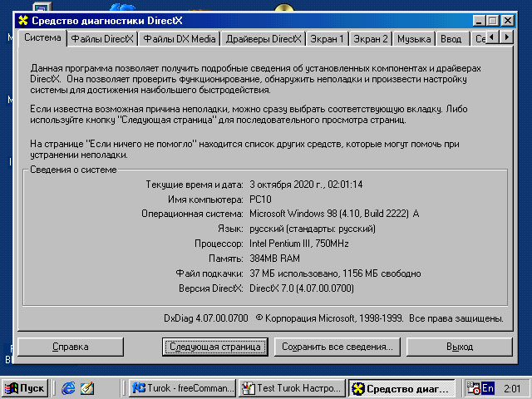
Task: Minimize the DirectX diagnostic window
Action: tap(479, 21)
